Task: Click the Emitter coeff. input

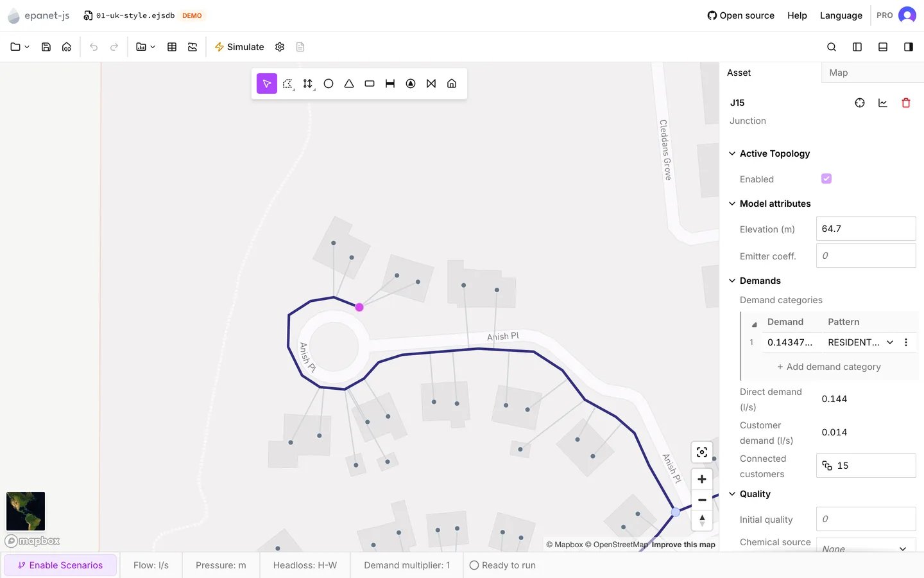Action: tap(866, 256)
